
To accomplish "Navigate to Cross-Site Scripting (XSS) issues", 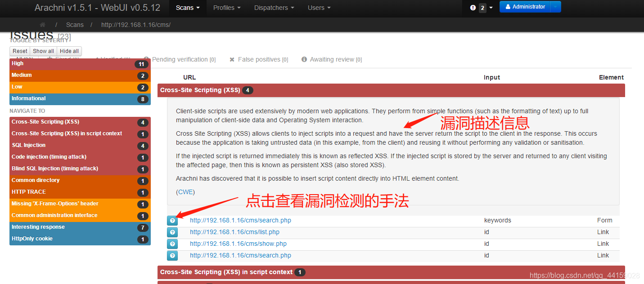I will point(80,122).
